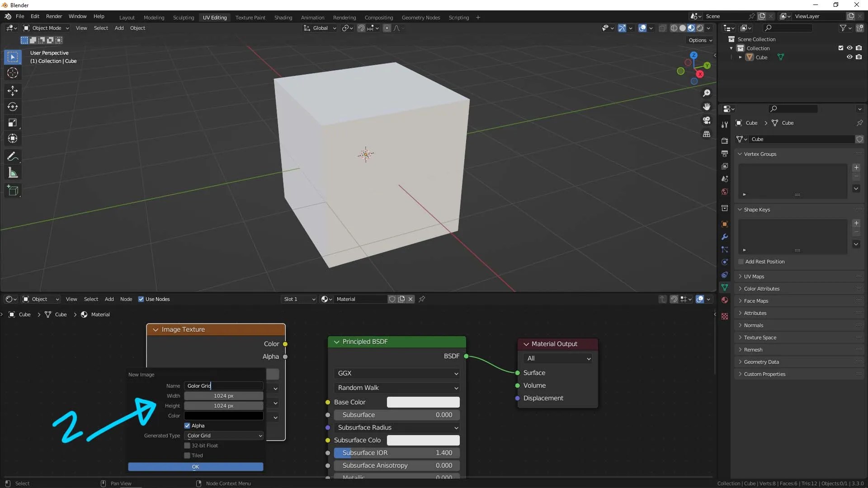Open Modifier properties with the wrench icon

(x=725, y=236)
